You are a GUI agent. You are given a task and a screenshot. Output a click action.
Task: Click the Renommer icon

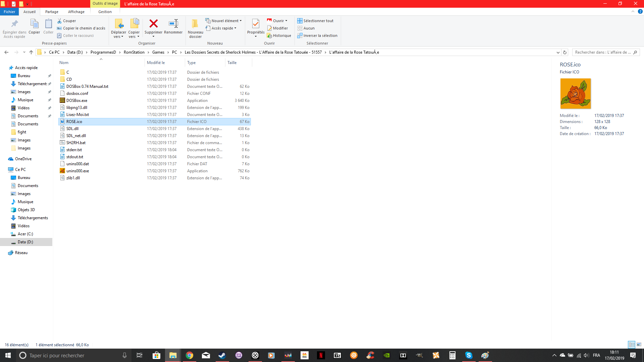point(173,23)
